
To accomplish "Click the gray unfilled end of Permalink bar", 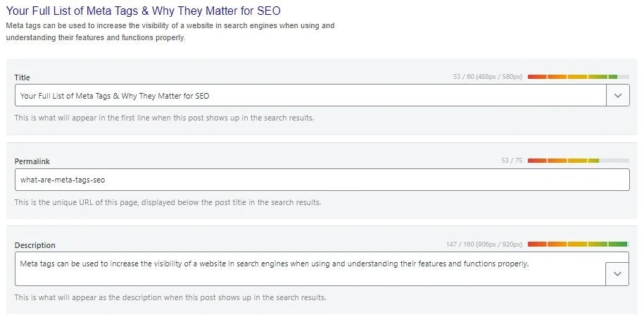I will click(614, 161).
